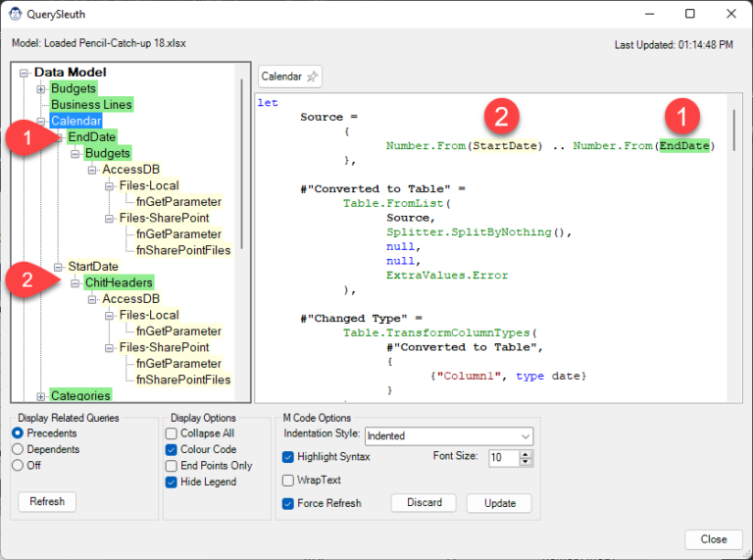
Task: Switch to the Calendar query tab
Action: pyautogui.click(x=281, y=76)
